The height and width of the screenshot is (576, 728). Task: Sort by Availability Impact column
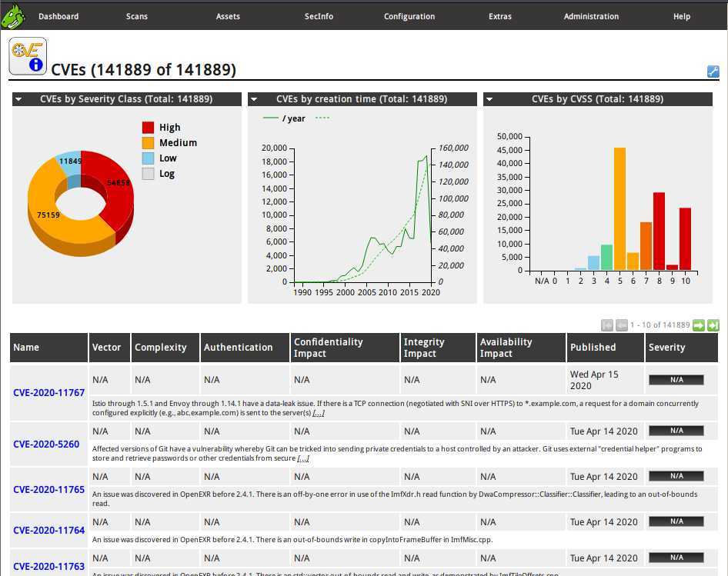point(506,348)
